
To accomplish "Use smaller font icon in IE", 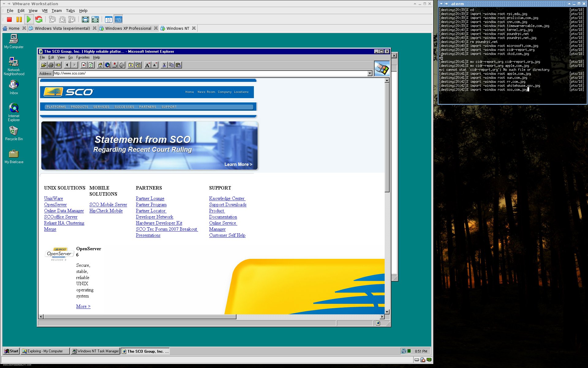I will click(x=155, y=65).
